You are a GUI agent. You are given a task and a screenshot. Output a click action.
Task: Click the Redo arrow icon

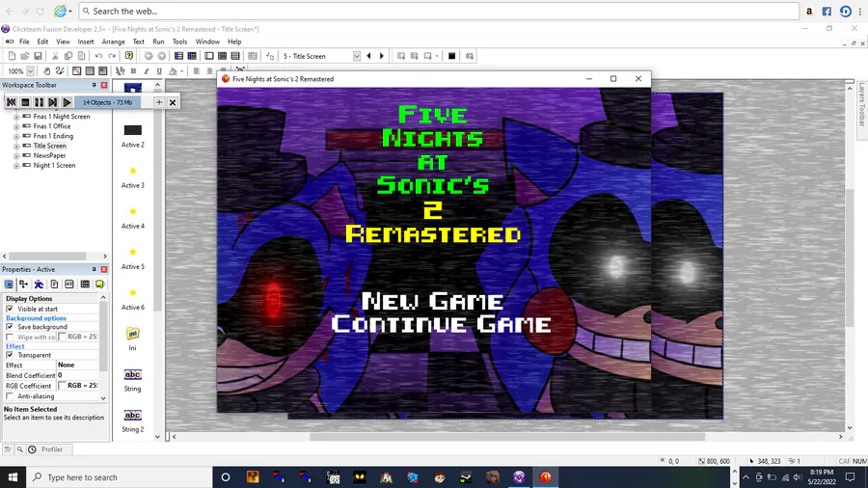(112, 56)
